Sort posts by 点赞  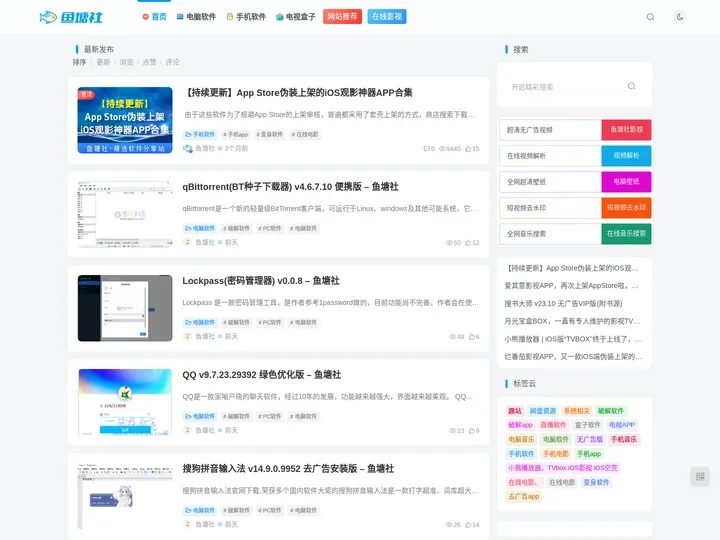tap(149, 62)
